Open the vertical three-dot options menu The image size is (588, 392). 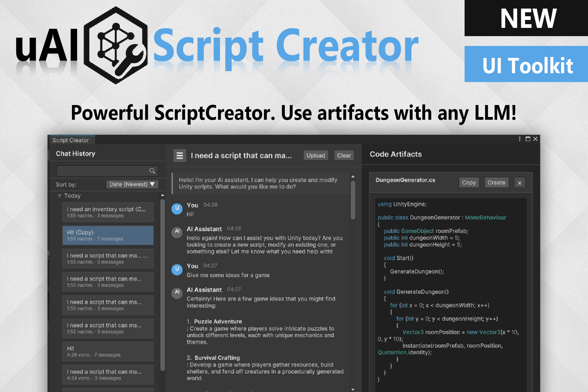[519, 139]
